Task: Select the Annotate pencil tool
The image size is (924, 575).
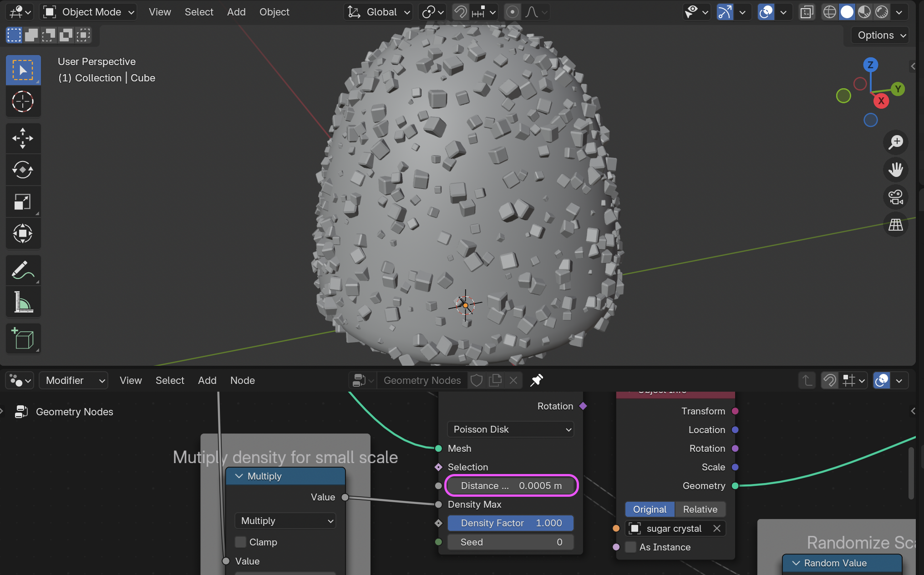Action: [x=23, y=270]
